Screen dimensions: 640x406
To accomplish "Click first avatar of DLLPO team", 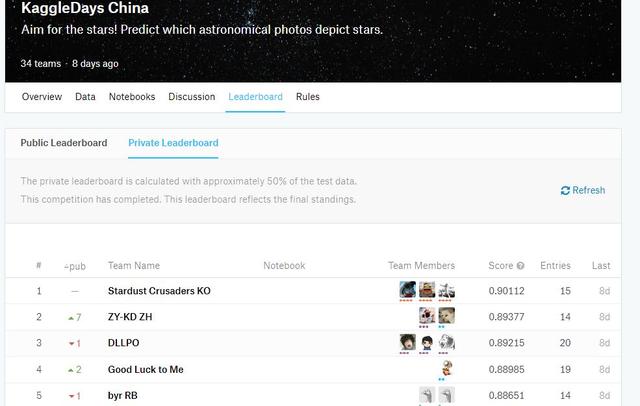I will [407, 342].
